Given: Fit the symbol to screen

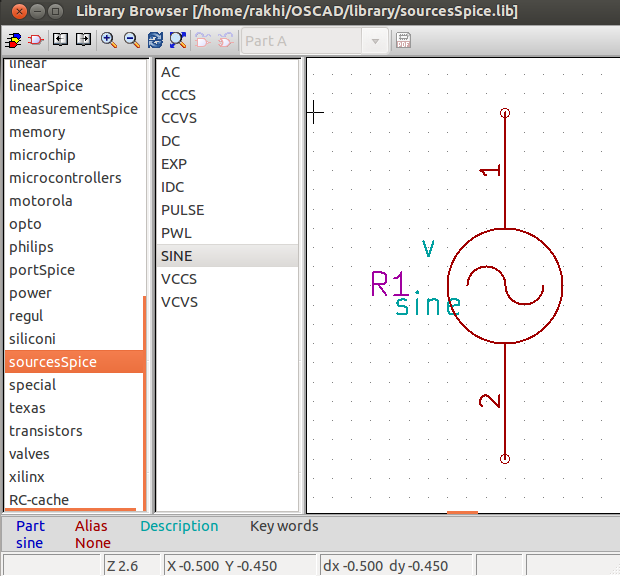Looking at the screenshot, I should click(178, 40).
